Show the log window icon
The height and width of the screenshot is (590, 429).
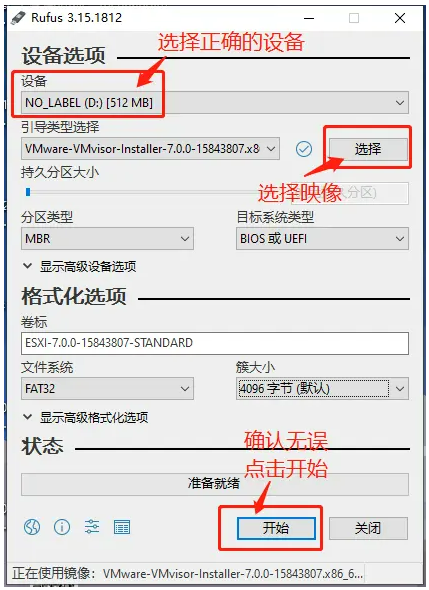tap(122, 527)
